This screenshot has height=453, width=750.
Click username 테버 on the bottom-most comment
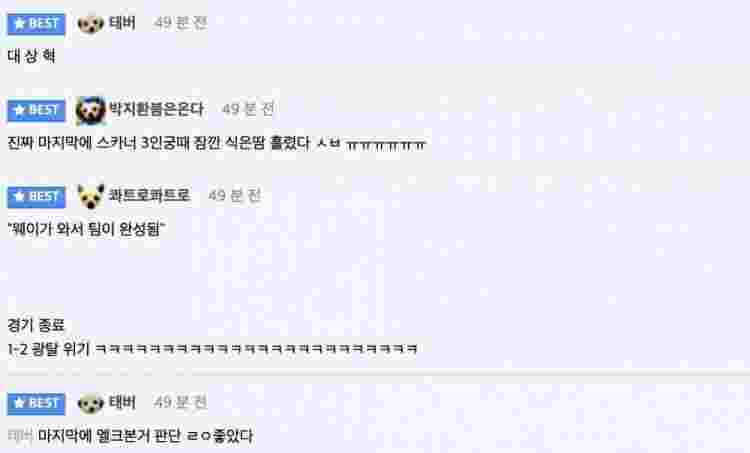point(122,402)
